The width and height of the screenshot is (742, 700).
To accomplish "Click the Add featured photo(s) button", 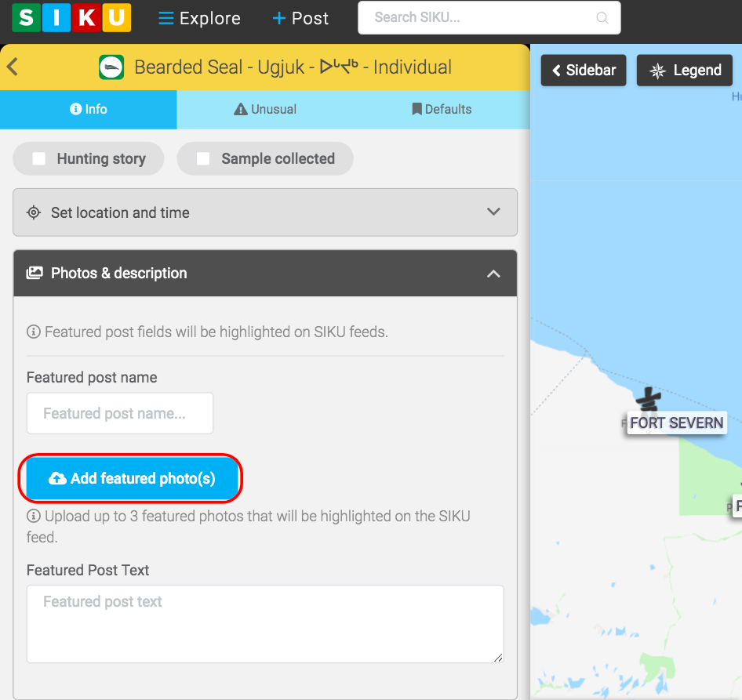I will (132, 478).
